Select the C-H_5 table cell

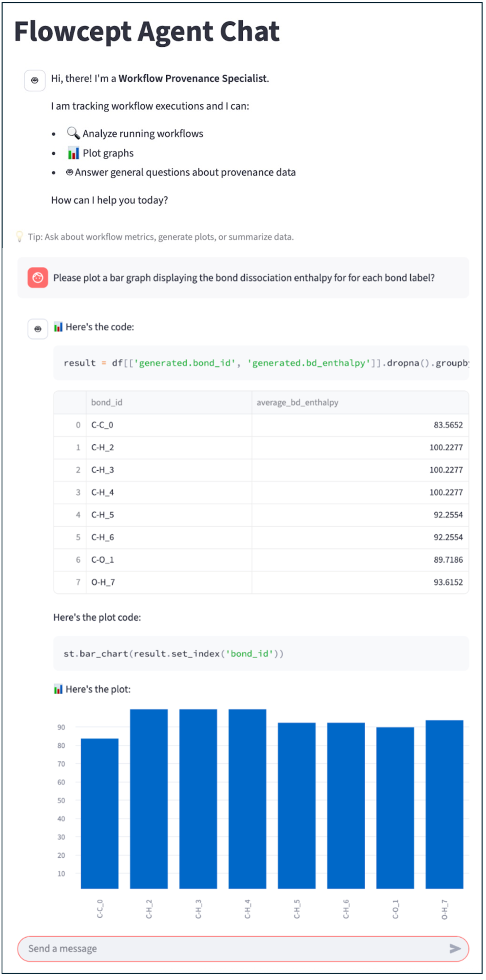[169, 515]
